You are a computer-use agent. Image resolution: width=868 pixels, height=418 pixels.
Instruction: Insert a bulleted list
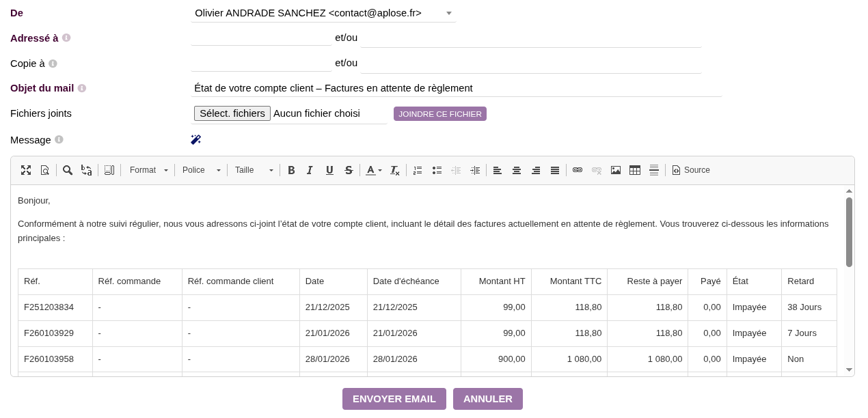(x=437, y=170)
